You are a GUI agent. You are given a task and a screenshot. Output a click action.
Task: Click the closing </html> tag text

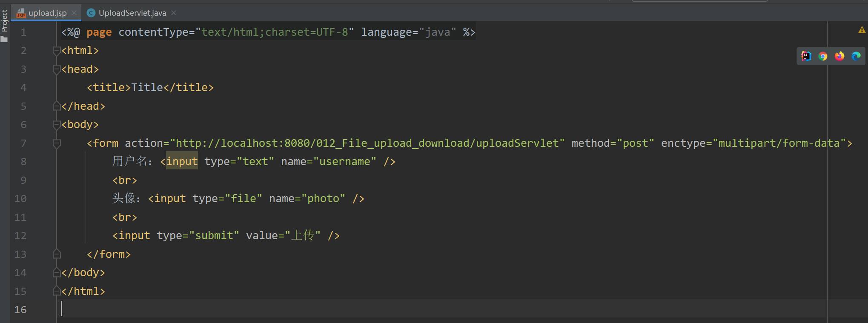pos(83,292)
